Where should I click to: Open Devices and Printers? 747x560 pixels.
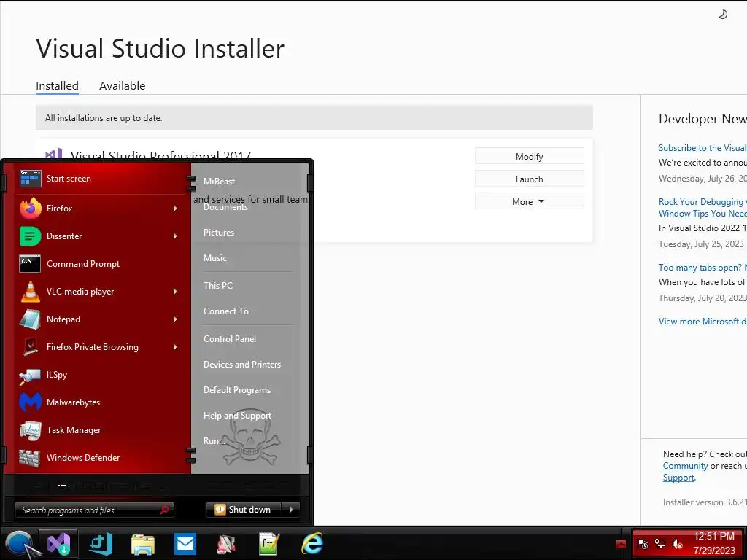[242, 365]
